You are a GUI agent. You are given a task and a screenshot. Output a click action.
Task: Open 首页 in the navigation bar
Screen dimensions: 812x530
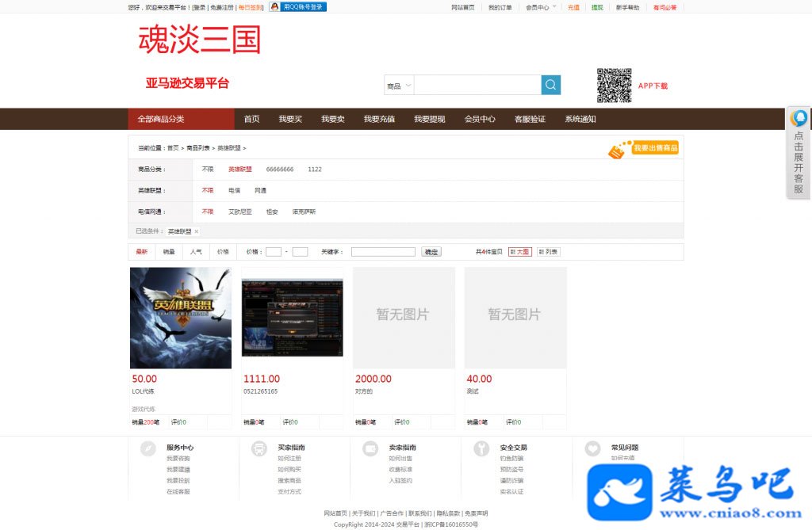coord(251,119)
